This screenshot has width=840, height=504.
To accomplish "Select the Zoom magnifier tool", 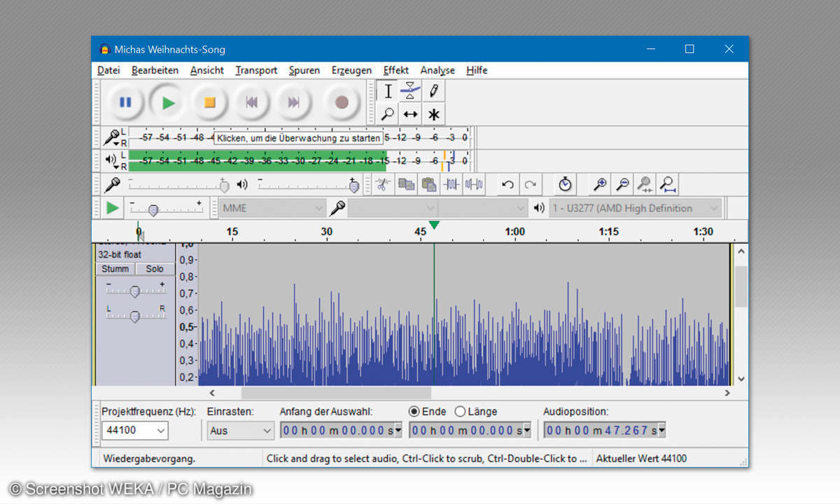I will coord(388,113).
